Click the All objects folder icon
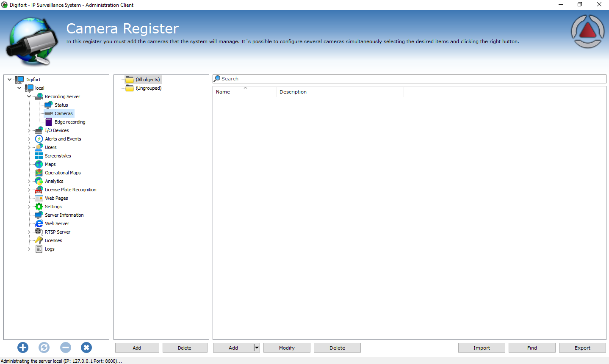 pos(130,80)
